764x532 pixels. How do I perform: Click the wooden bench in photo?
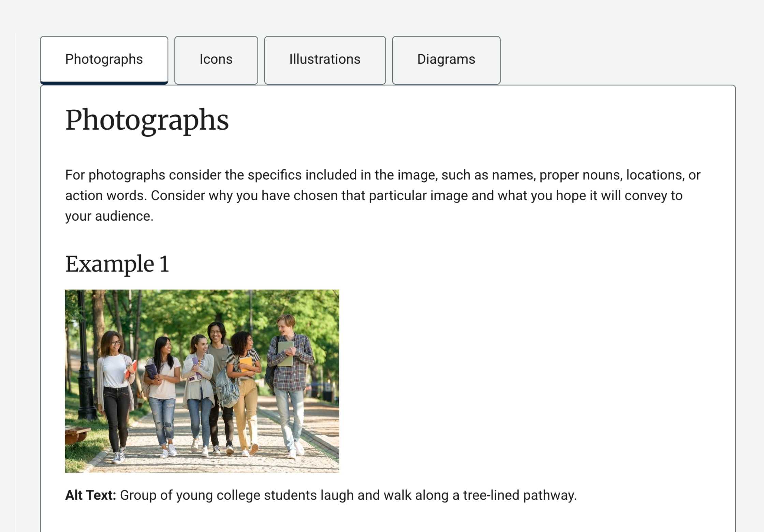click(76, 433)
